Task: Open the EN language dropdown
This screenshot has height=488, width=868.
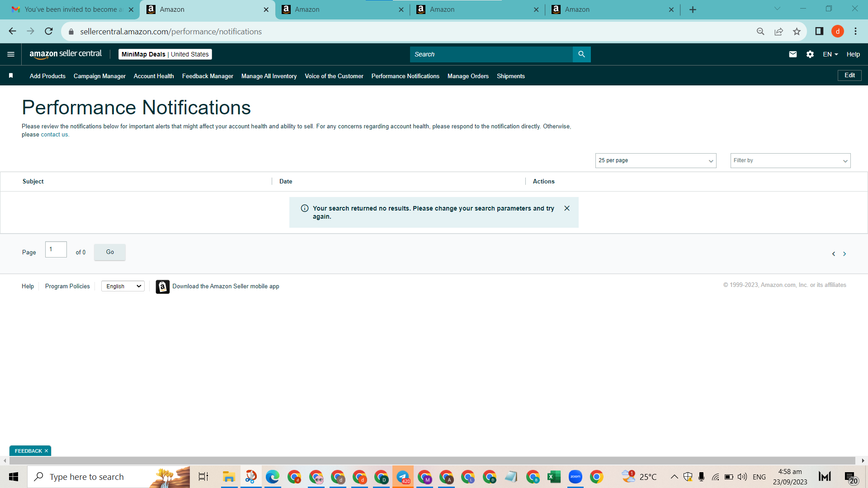Action: point(830,54)
